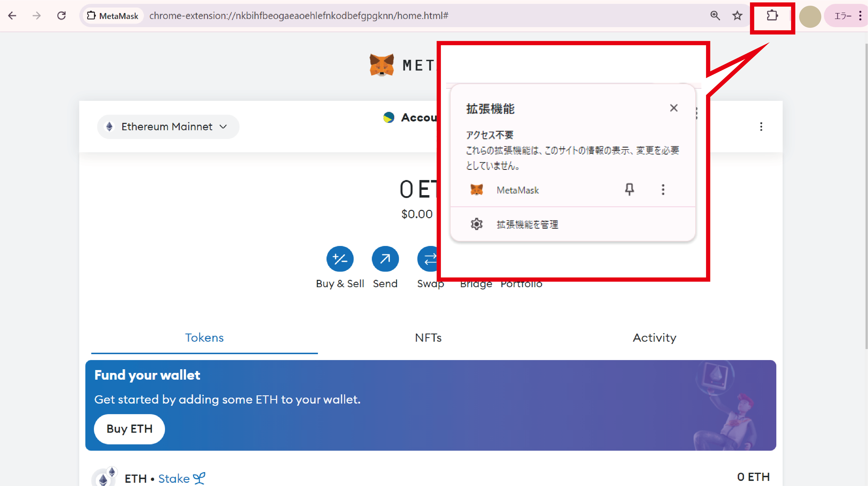Click the gear icon beside 拡張機能を管理
868x486 pixels.
pos(476,224)
